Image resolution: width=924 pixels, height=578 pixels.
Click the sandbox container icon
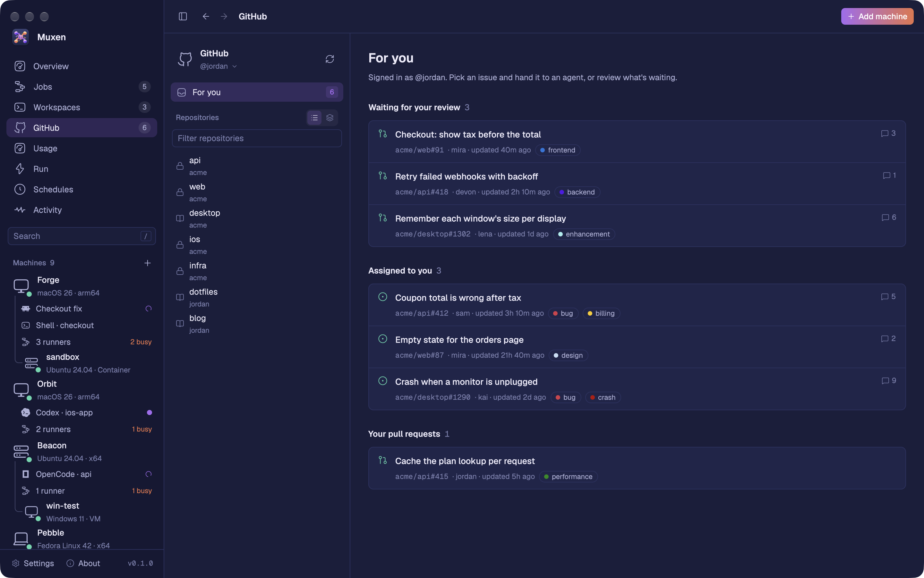(31, 362)
